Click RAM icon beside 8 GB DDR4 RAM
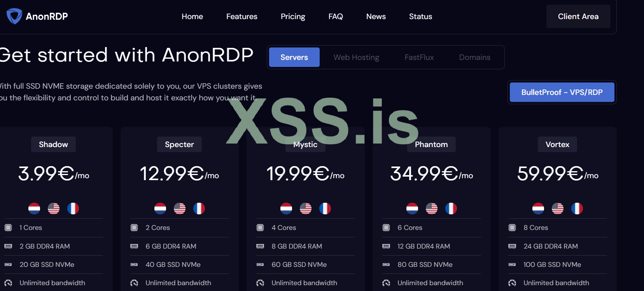This screenshot has height=291, width=644. (260, 246)
